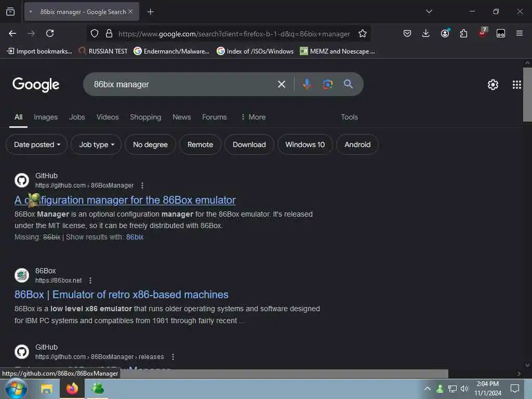Switch to the Jobs tab
The image size is (532, 399).
77,117
